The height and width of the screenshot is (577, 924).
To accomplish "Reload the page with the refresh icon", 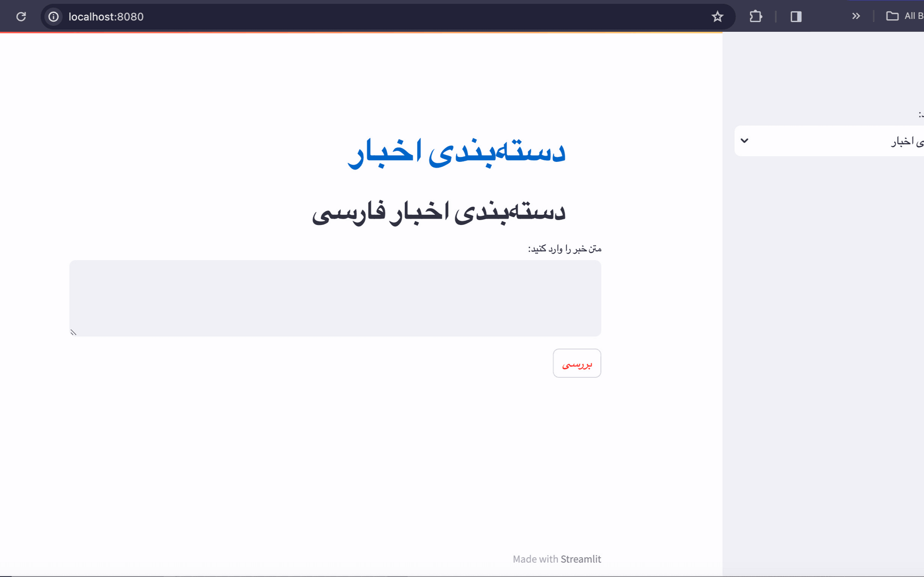I will coord(21,16).
